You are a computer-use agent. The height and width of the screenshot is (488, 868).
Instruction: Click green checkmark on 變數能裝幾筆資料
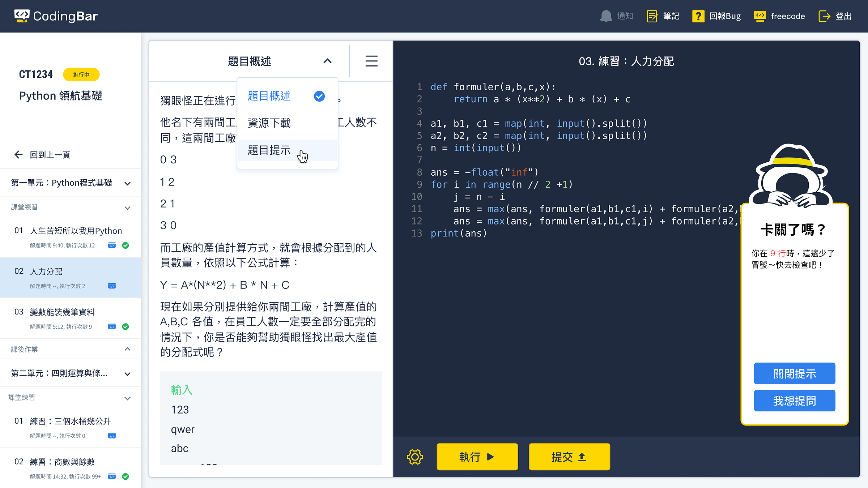point(125,327)
